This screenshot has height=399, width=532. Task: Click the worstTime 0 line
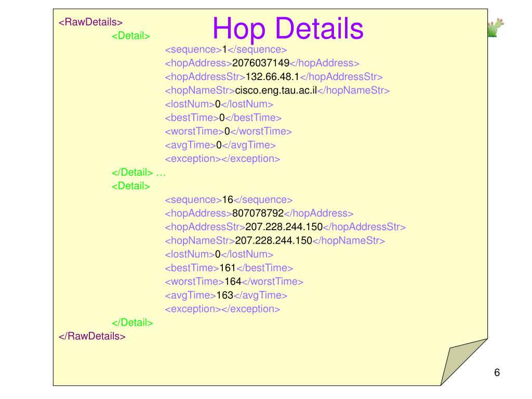point(229,131)
